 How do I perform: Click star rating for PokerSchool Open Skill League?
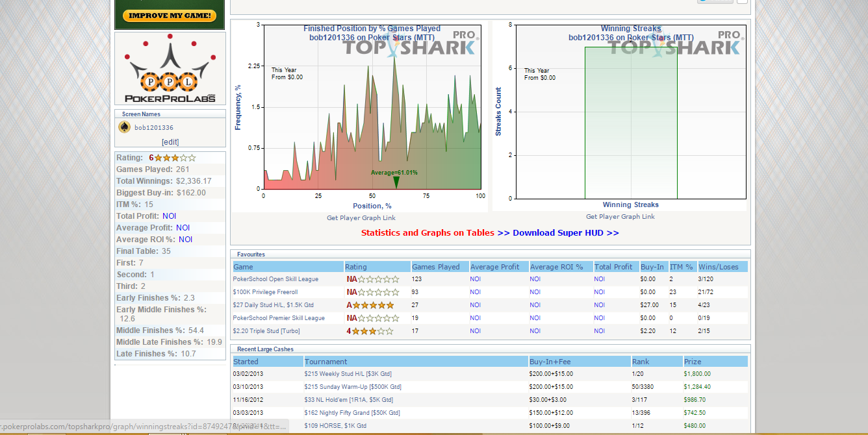coord(378,279)
